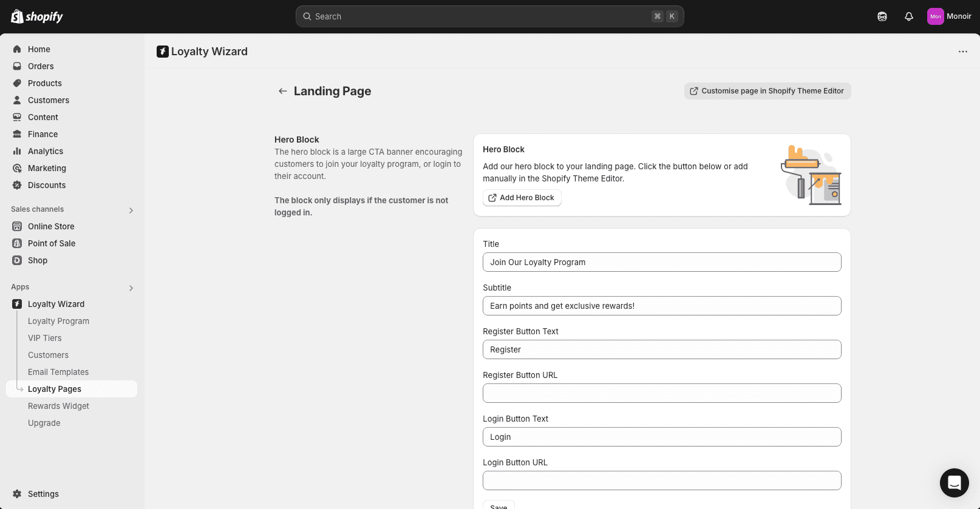Click the Subtitle input field

(662, 306)
